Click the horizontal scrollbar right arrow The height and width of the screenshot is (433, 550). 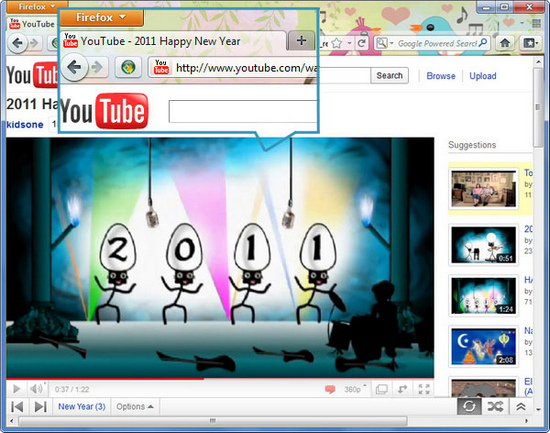tap(526, 420)
